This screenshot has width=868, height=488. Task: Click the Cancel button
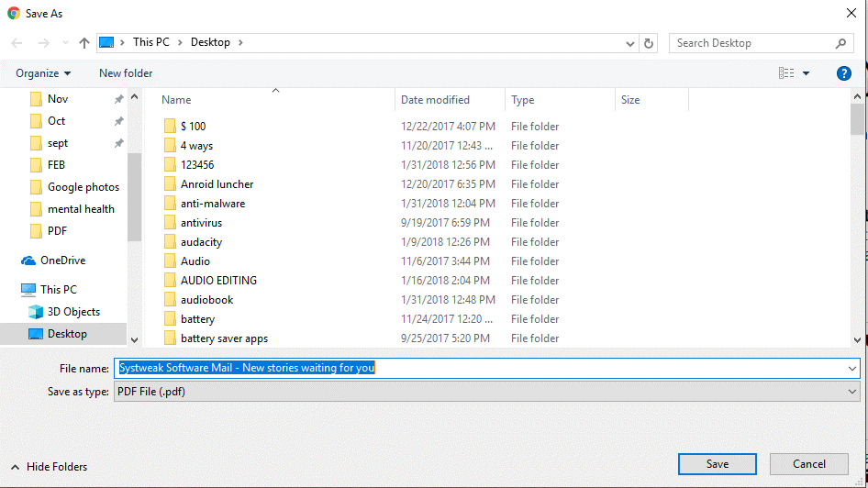[x=808, y=464]
